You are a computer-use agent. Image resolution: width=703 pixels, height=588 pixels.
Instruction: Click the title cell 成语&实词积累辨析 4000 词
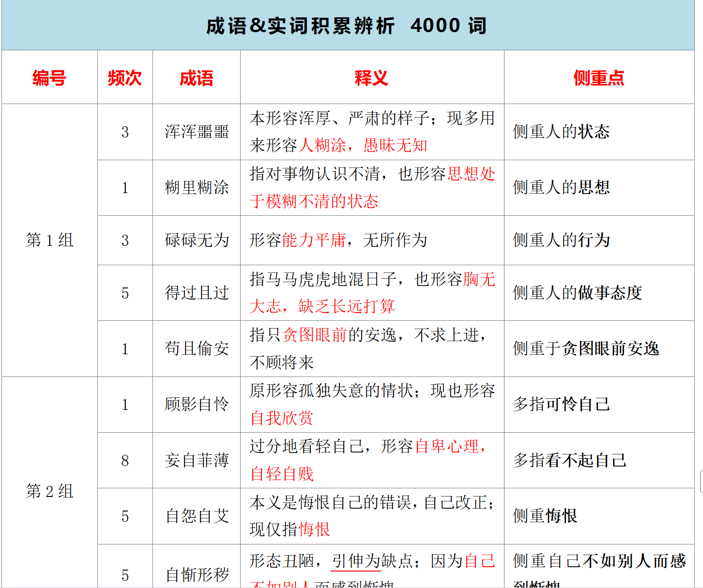pos(348,25)
